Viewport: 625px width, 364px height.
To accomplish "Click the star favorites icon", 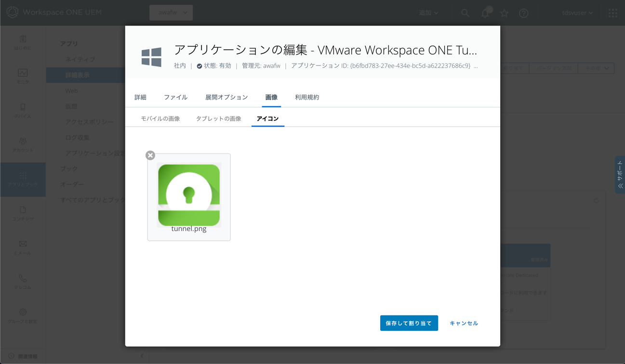I will coord(505,13).
